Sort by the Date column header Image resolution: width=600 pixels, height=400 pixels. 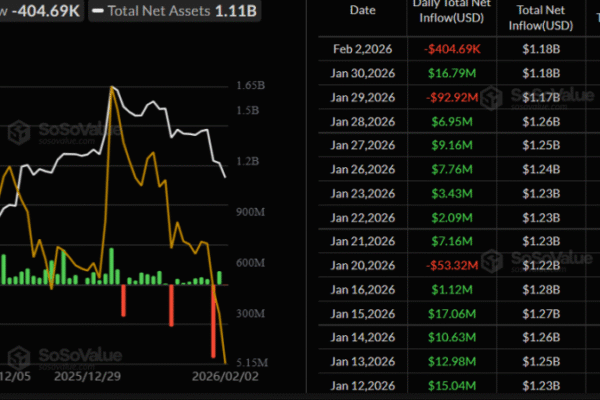click(x=364, y=10)
